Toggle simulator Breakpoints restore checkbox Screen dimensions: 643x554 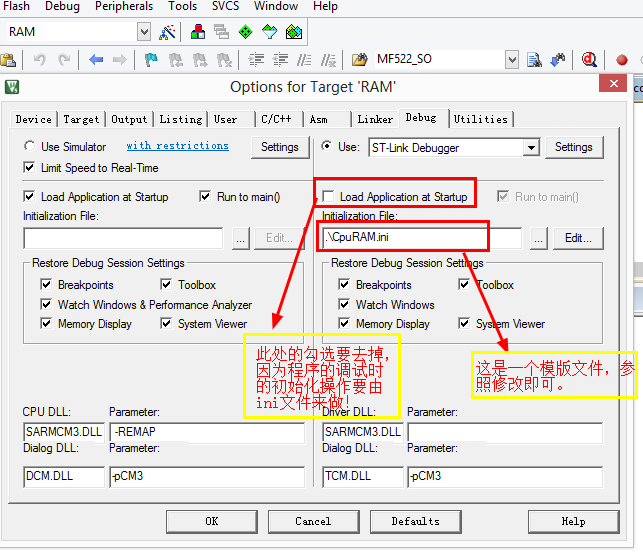[x=46, y=284]
